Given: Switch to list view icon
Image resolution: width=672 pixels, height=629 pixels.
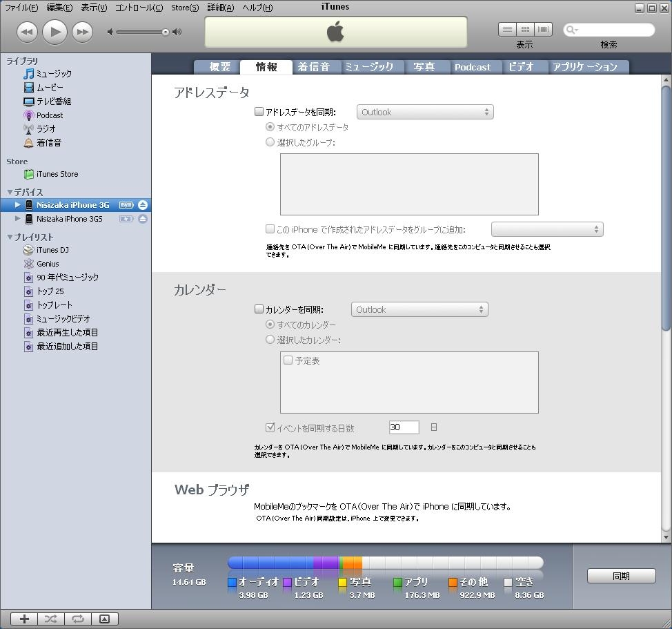Looking at the screenshot, I should [x=507, y=30].
